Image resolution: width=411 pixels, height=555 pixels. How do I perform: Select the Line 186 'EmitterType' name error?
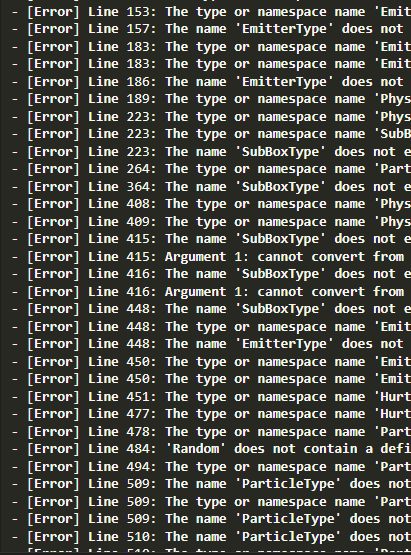click(211, 82)
